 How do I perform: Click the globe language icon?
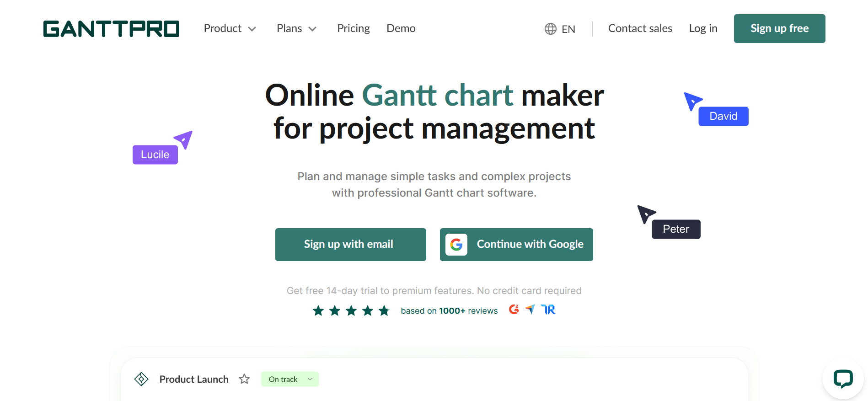click(551, 29)
